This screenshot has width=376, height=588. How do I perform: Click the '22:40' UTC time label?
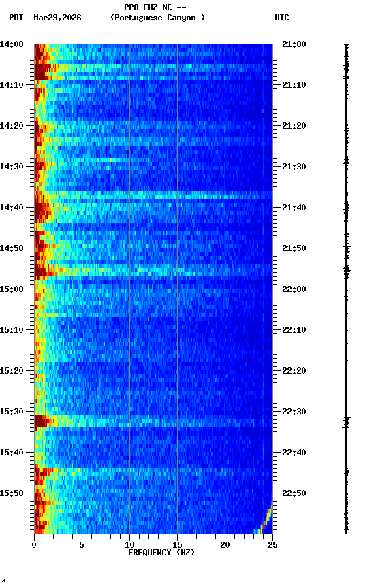tap(294, 453)
